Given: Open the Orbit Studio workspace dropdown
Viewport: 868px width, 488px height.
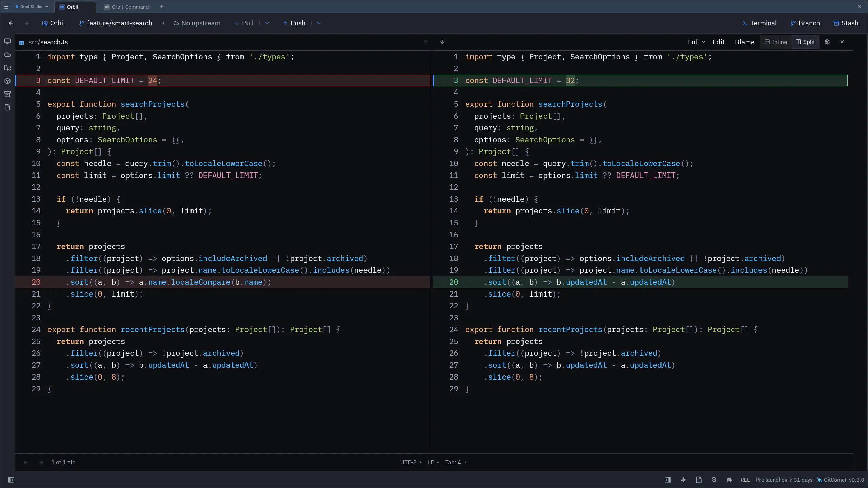Looking at the screenshot, I should point(32,7).
